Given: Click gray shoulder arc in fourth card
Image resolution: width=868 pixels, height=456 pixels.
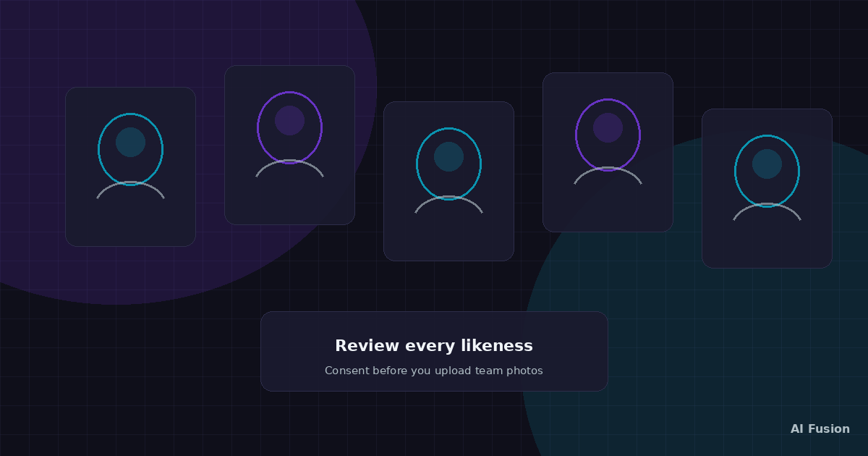Looking at the screenshot, I should [x=608, y=174].
